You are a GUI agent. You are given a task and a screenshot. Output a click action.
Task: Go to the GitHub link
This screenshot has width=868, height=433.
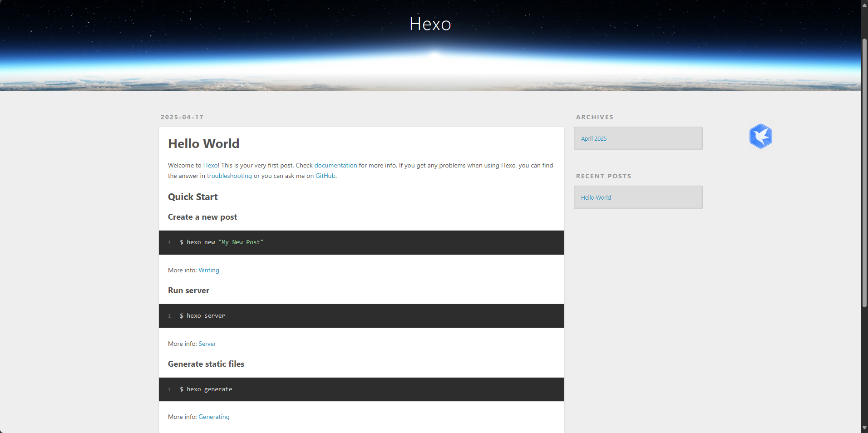click(x=325, y=176)
